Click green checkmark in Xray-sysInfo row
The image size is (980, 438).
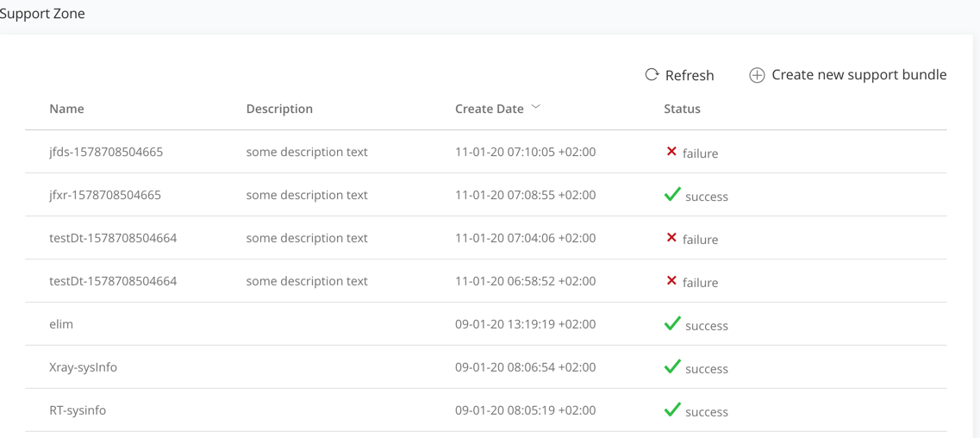(672, 367)
